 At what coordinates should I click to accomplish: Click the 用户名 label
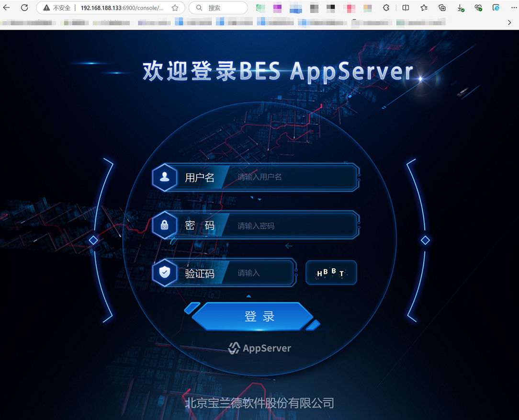[200, 178]
